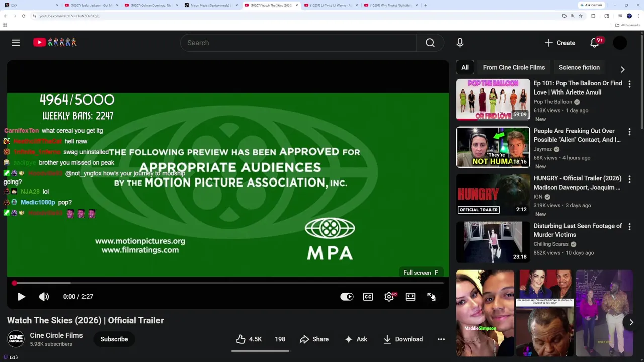Open the account avatar menu
The height and width of the screenshot is (362, 644).
620,43
